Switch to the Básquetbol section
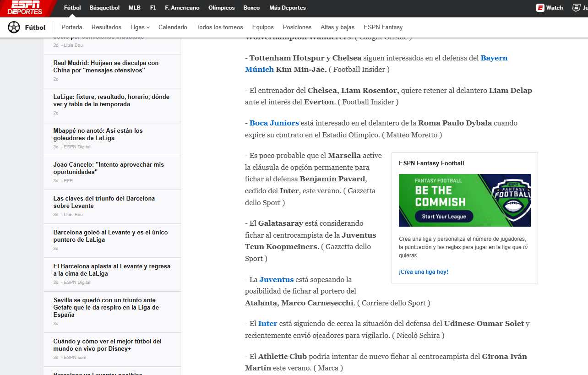 104,8
